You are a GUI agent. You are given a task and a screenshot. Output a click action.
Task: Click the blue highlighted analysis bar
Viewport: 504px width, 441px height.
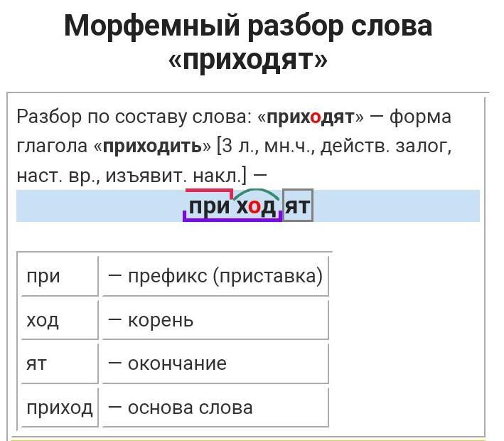point(398,206)
